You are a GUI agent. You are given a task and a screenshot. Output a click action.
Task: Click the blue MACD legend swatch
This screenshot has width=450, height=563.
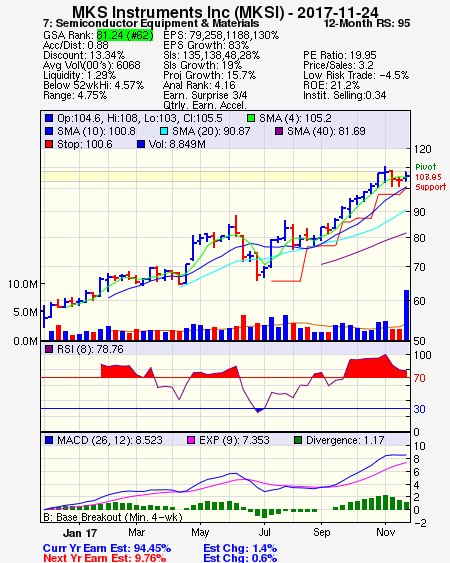[49, 440]
